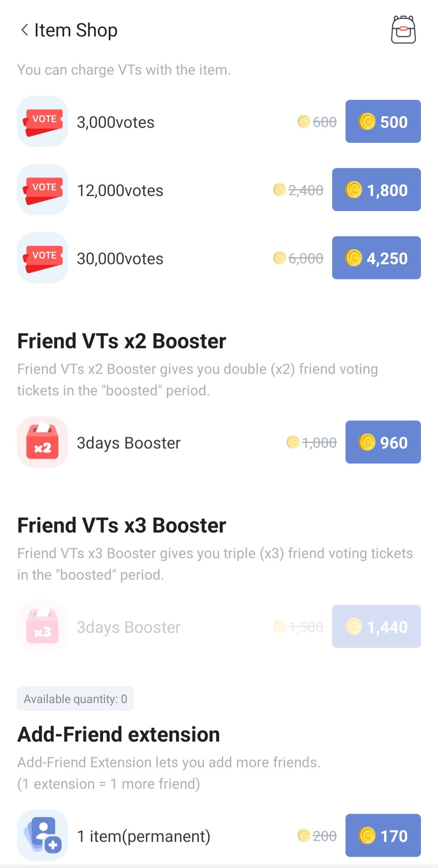Open the backpack inventory icon
The height and width of the screenshot is (868, 438).
[403, 30]
